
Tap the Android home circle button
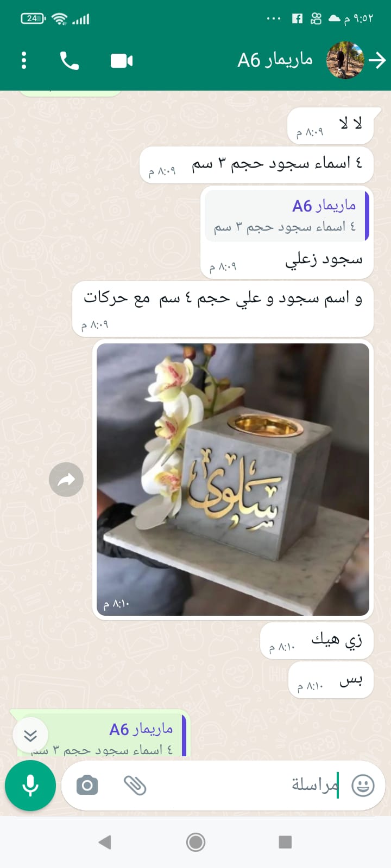[x=195, y=842]
